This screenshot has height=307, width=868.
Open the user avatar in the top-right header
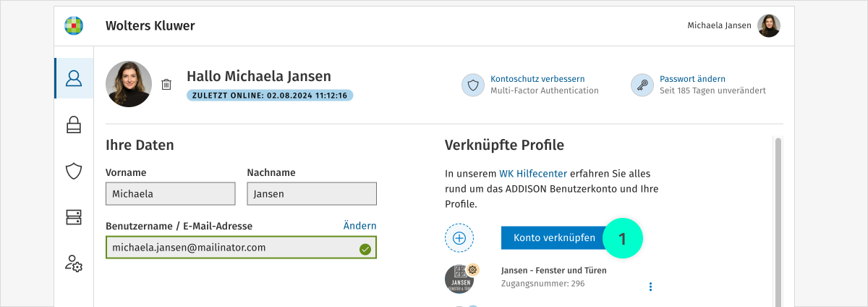click(x=769, y=26)
